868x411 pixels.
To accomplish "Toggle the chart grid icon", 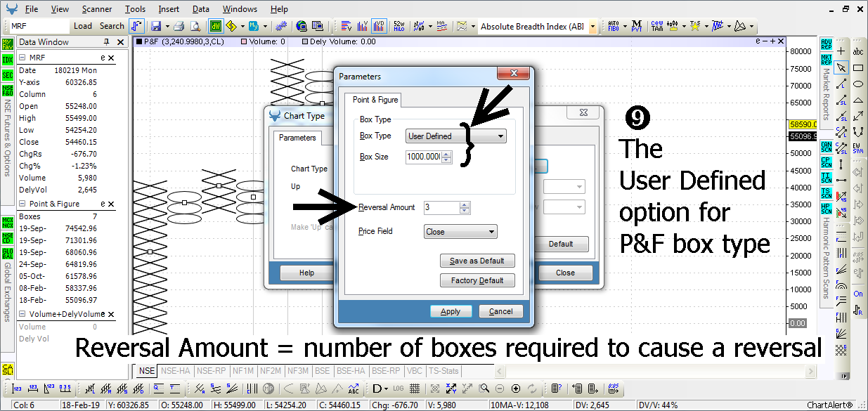I will tap(415, 389).
